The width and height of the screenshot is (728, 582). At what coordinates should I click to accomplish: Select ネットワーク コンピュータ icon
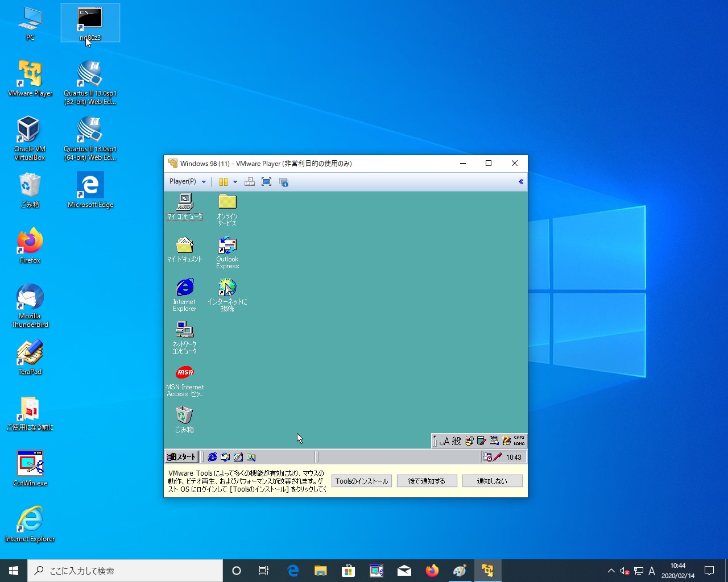pos(184,338)
